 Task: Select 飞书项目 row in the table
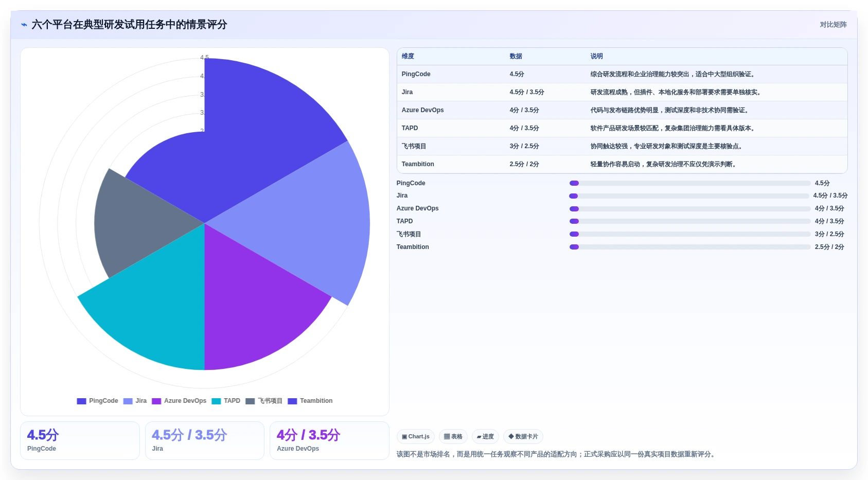622,146
